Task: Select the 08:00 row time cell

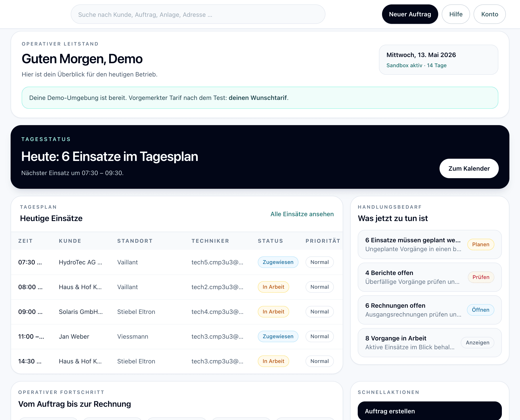Action: (x=30, y=287)
